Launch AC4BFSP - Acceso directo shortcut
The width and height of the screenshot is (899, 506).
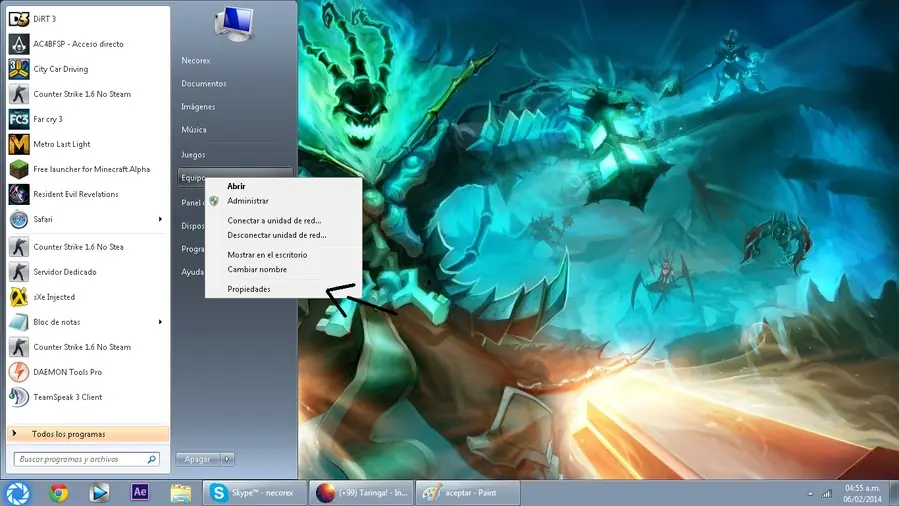[88, 44]
